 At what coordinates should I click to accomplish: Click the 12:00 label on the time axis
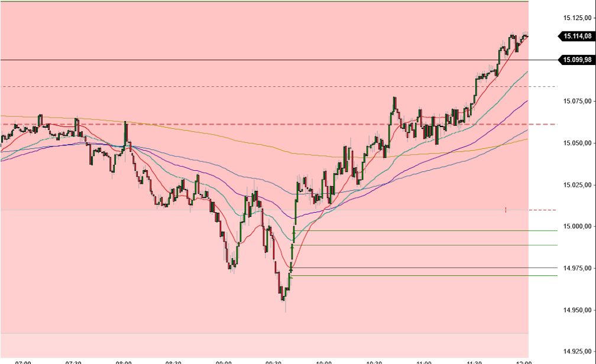coord(523,360)
